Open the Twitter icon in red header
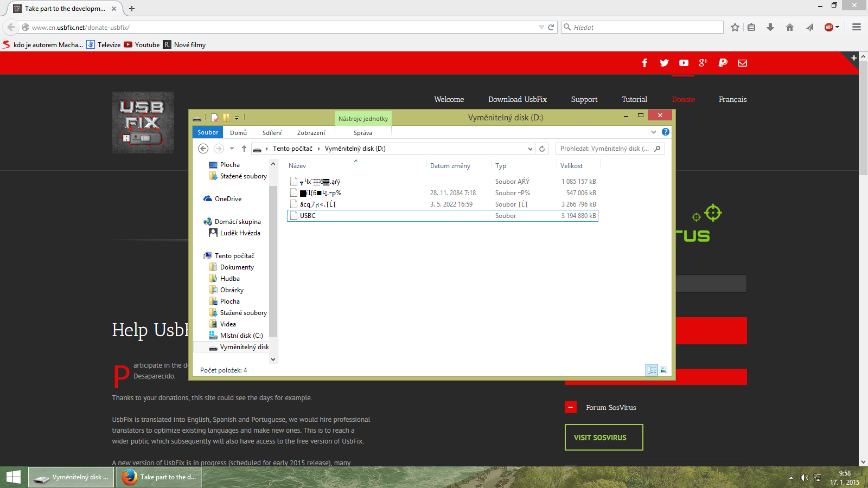 [x=664, y=63]
